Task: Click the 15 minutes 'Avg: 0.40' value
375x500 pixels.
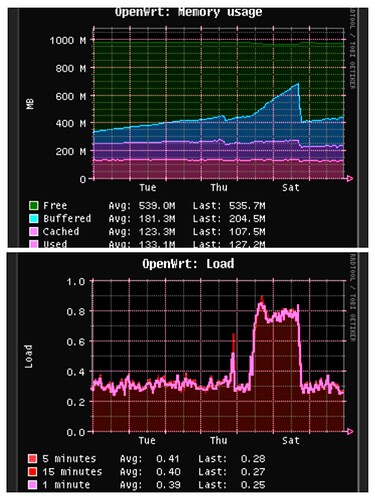Action: click(150, 472)
